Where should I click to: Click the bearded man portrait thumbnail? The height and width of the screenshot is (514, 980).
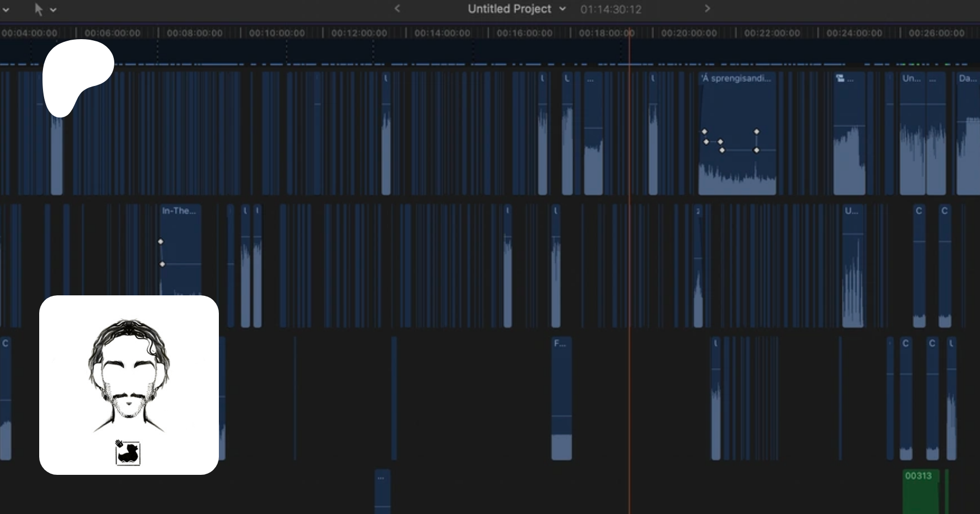coord(128,375)
